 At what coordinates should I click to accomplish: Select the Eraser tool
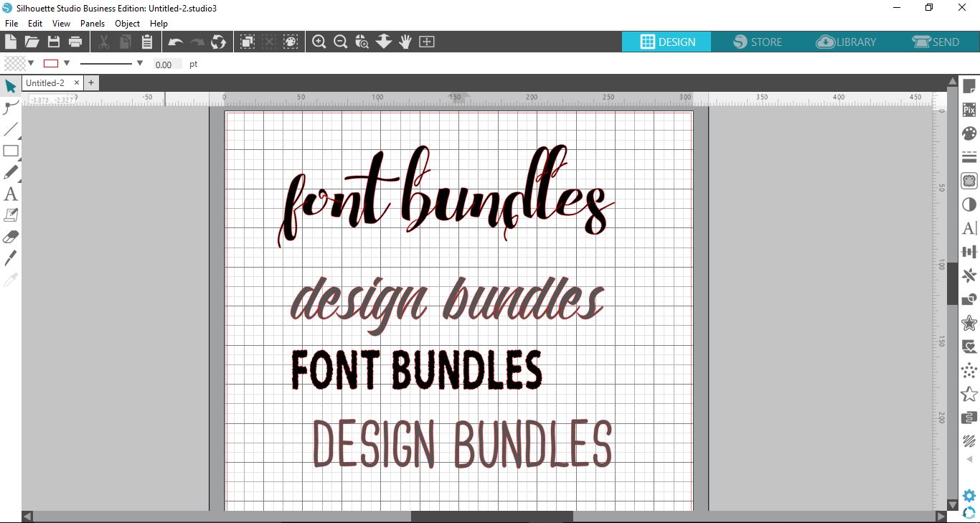pos(11,237)
